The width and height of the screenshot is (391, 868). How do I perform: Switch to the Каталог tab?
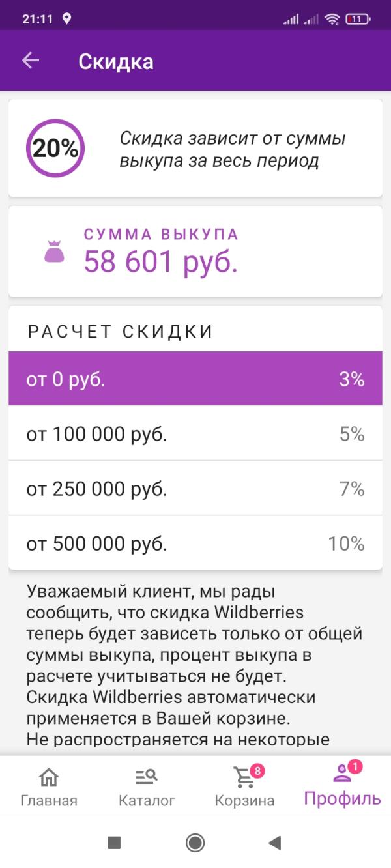(x=147, y=785)
